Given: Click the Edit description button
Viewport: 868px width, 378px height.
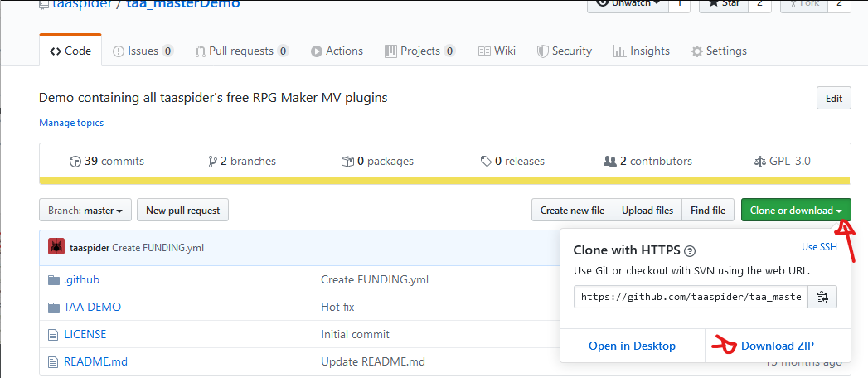Looking at the screenshot, I should click(834, 99).
